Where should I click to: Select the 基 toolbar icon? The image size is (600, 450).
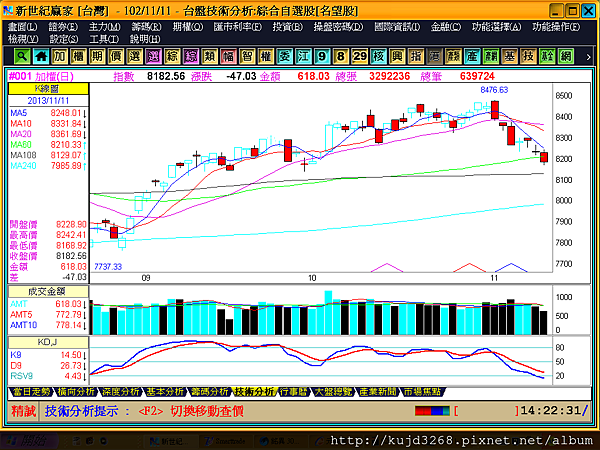coord(509,57)
